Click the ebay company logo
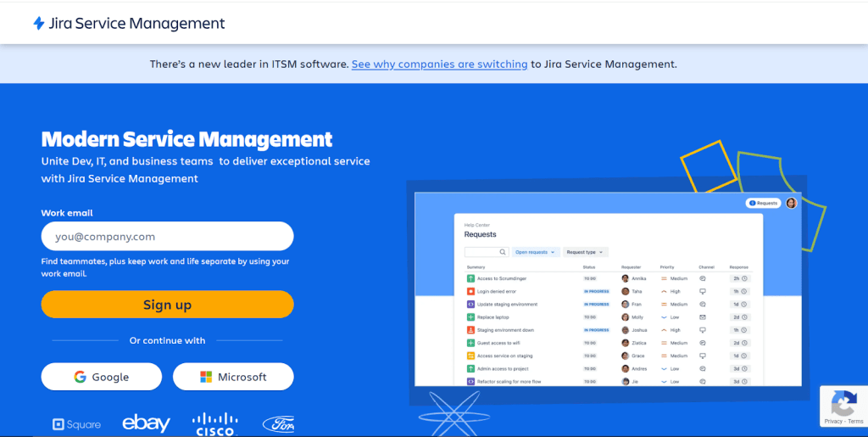 coord(146,423)
